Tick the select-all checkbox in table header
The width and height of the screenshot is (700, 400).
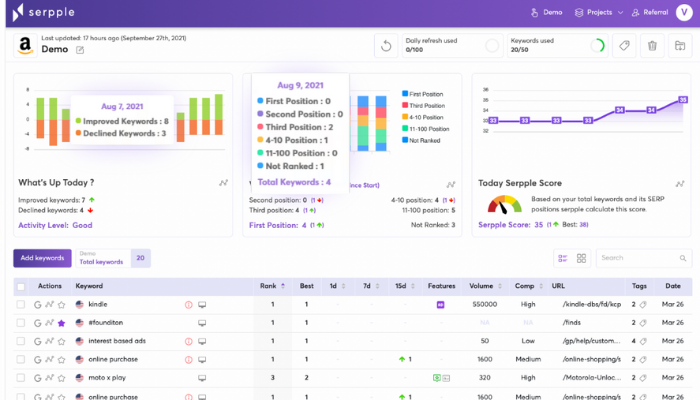pyautogui.click(x=21, y=286)
